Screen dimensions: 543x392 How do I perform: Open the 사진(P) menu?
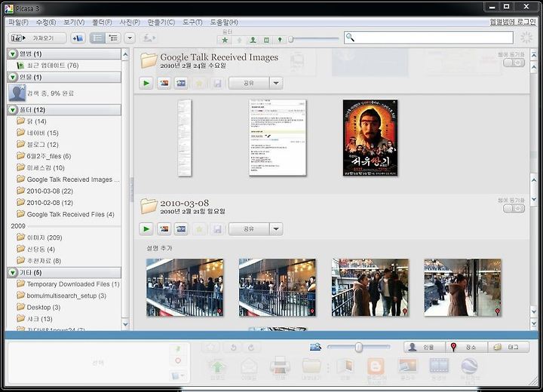(x=130, y=23)
